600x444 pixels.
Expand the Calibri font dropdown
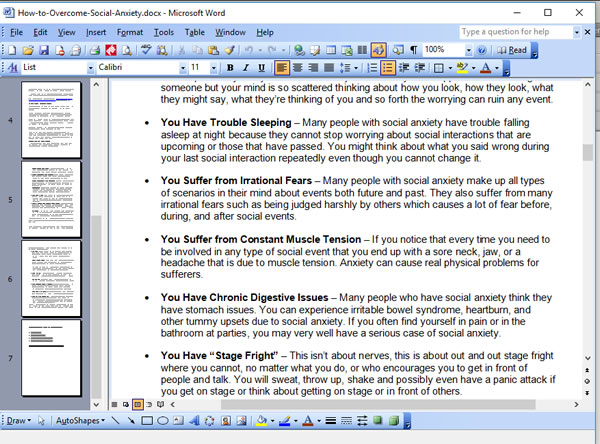click(x=183, y=68)
